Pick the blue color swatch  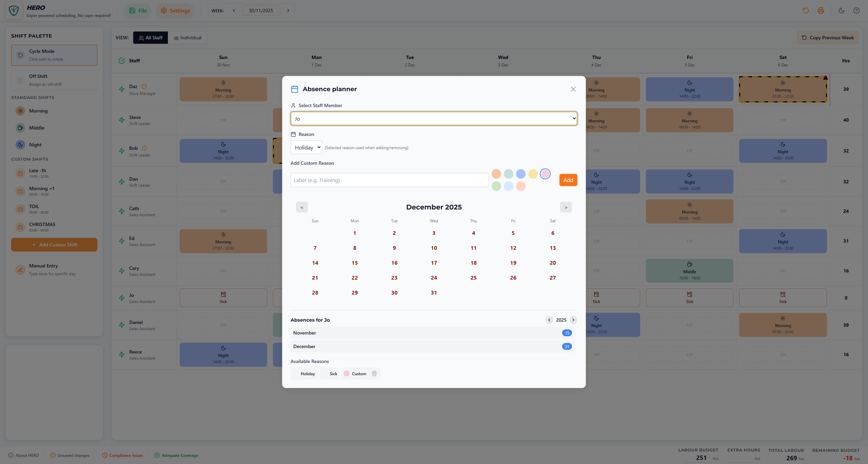(520, 174)
